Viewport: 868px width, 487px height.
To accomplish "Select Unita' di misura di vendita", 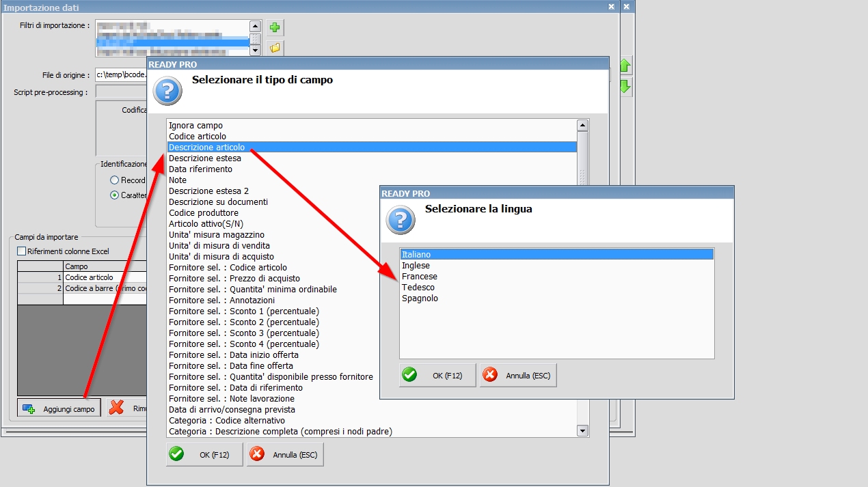I will click(273, 245).
